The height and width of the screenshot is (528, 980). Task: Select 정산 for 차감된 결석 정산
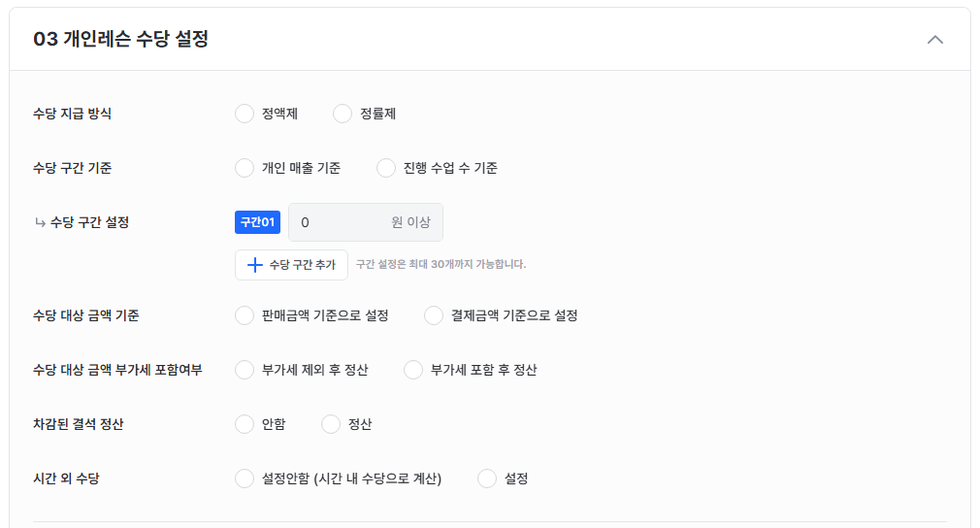point(331,424)
